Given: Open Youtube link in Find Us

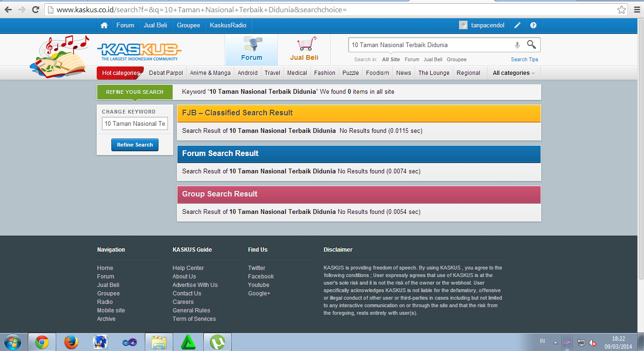Looking at the screenshot, I should 259,285.
